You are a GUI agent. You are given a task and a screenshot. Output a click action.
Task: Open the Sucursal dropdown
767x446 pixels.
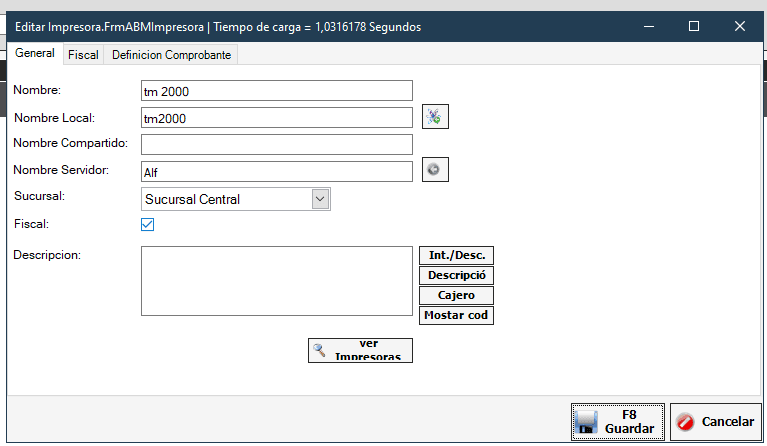pos(320,199)
